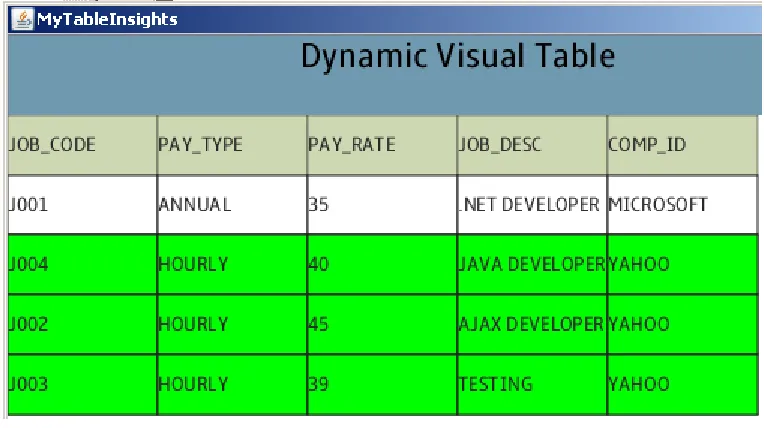Click YAHOO in the J002 row
Screen dimensions: 764x428
[683, 324]
